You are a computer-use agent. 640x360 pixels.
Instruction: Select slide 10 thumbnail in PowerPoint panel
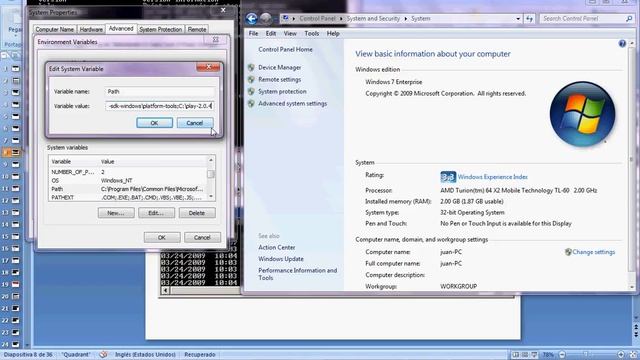[x=16, y=176]
